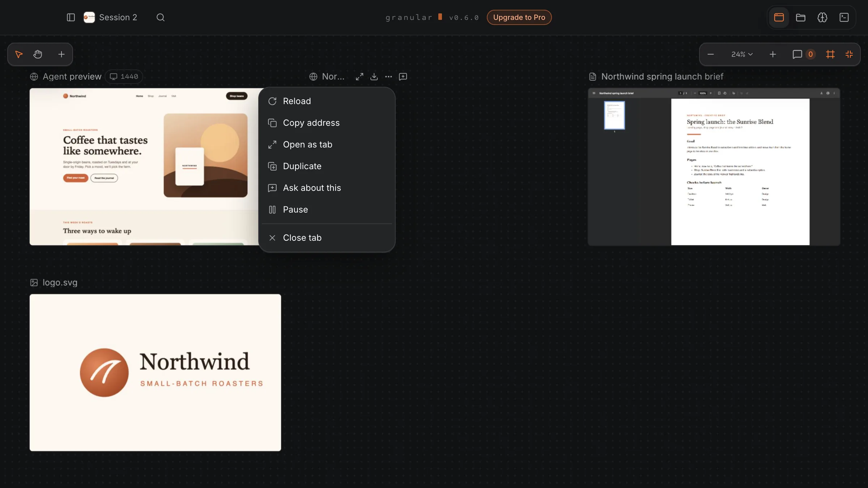This screenshot has height=488, width=868.
Task: Click the hero coffee bag image in preview
Action: (x=205, y=155)
